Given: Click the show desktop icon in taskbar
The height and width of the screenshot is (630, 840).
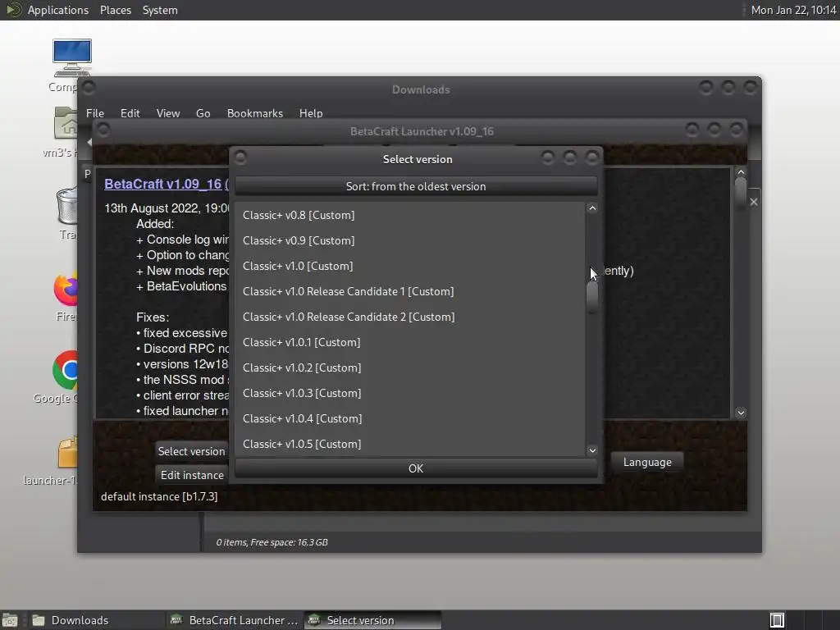Looking at the screenshot, I should pyautogui.click(x=10, y=620).
